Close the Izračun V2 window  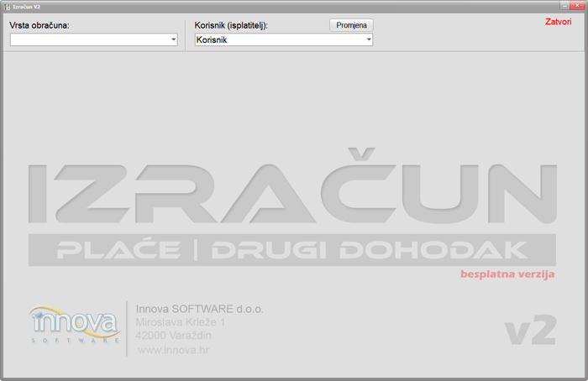577,5
